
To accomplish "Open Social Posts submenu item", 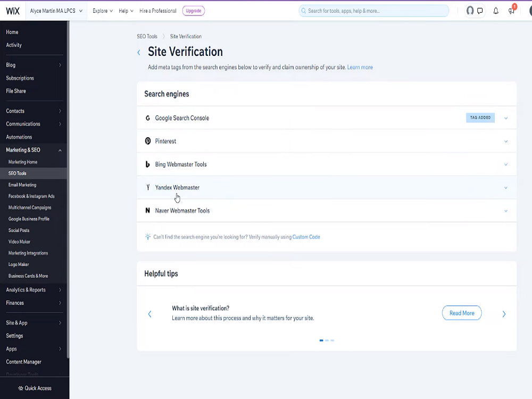I will (19, 230).
